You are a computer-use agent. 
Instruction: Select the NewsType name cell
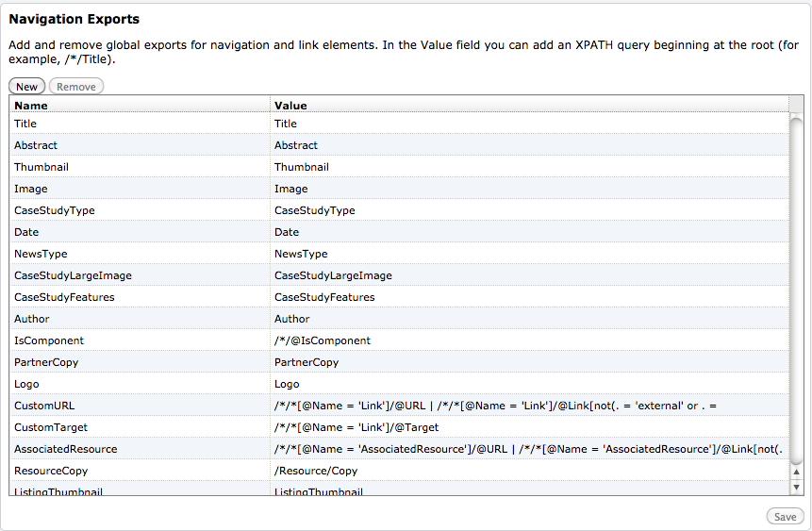point(140,255)
